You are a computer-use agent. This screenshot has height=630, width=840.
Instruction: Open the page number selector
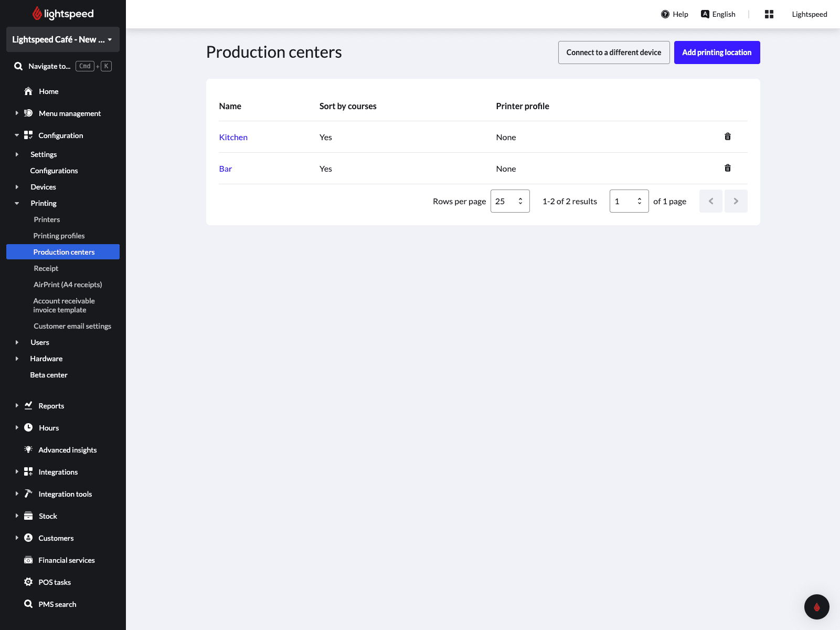click(629, 201)
